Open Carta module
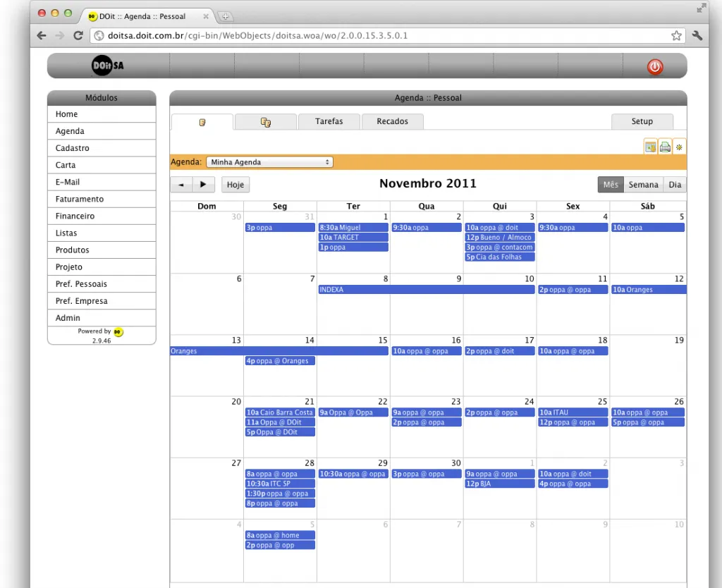722x588 pixels. point(102,165)
